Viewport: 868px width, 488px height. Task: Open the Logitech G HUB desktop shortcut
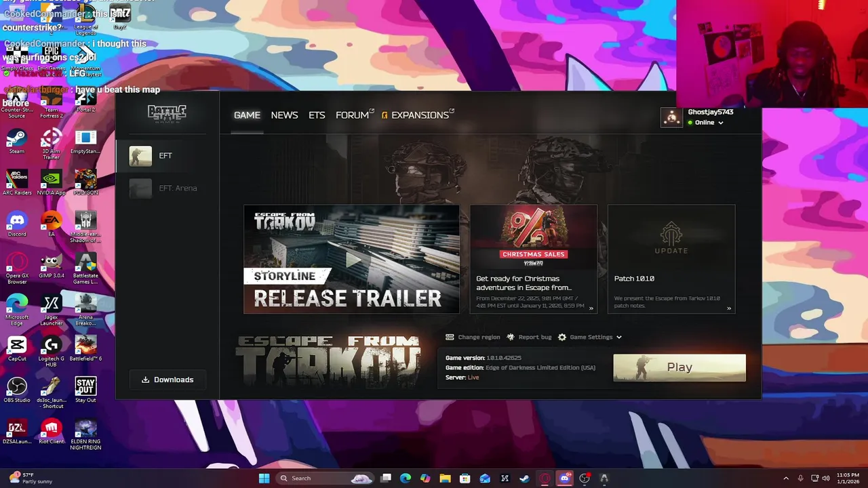[x=52, y=351]
